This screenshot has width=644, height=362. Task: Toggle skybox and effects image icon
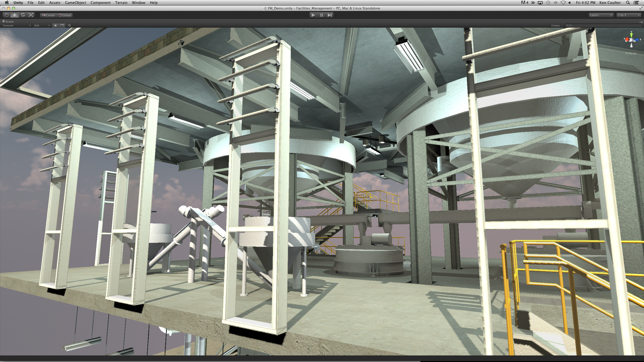(62, 25)
